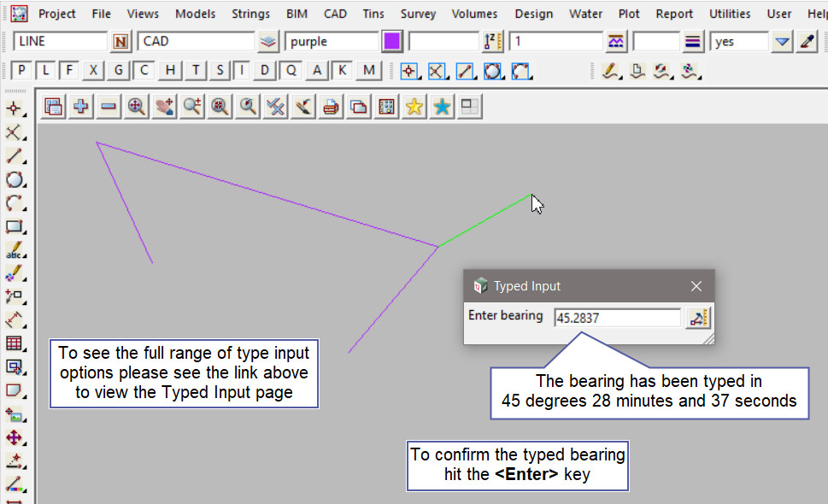Select the Circle tool in left sidebar
Screen dimensions: 828x504
[15, 180]
